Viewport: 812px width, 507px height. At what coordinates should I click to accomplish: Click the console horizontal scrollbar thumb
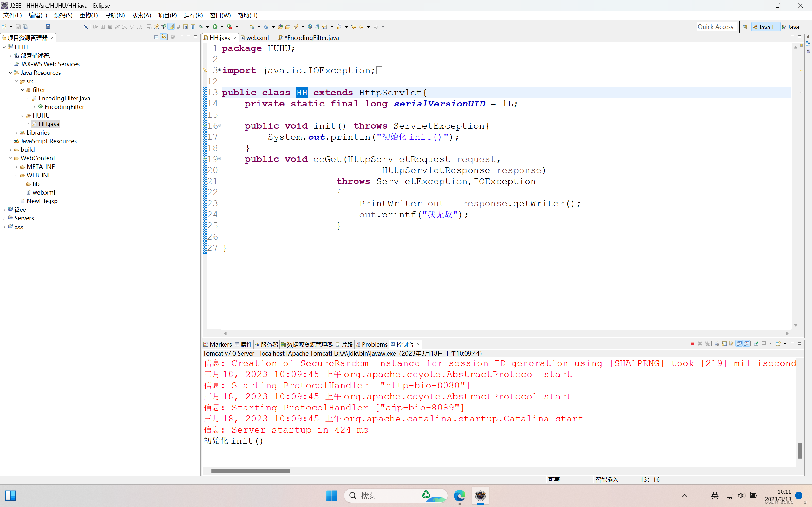tap(250, 471)
